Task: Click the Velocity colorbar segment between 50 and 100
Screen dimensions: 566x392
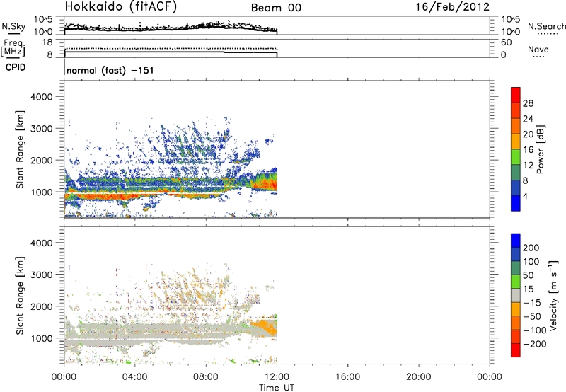Action: [516, 268]
